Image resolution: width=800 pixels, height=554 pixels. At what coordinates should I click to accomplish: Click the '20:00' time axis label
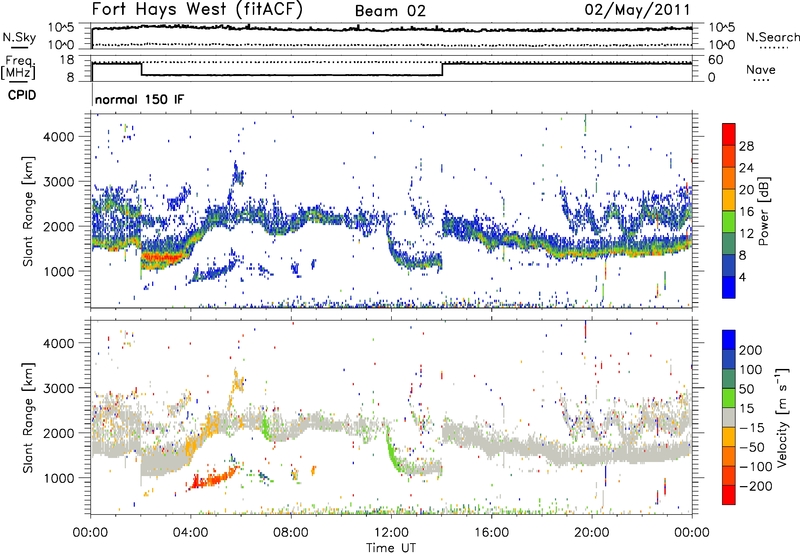591,533
